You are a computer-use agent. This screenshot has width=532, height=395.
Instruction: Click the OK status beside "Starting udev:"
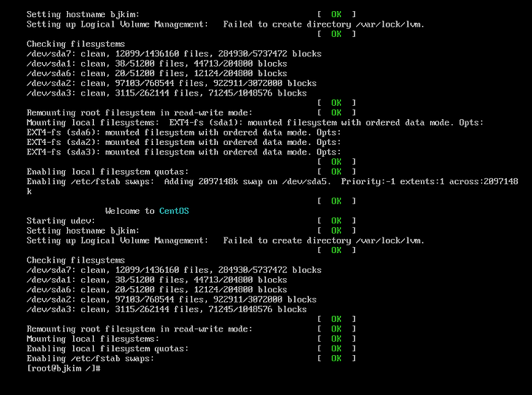click(336, 220)
